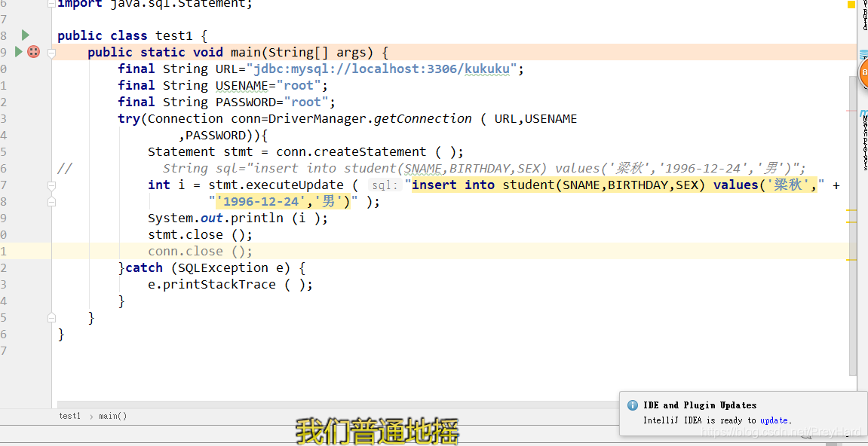Click the yellow inspection status indicator

(x=851, y=5)
